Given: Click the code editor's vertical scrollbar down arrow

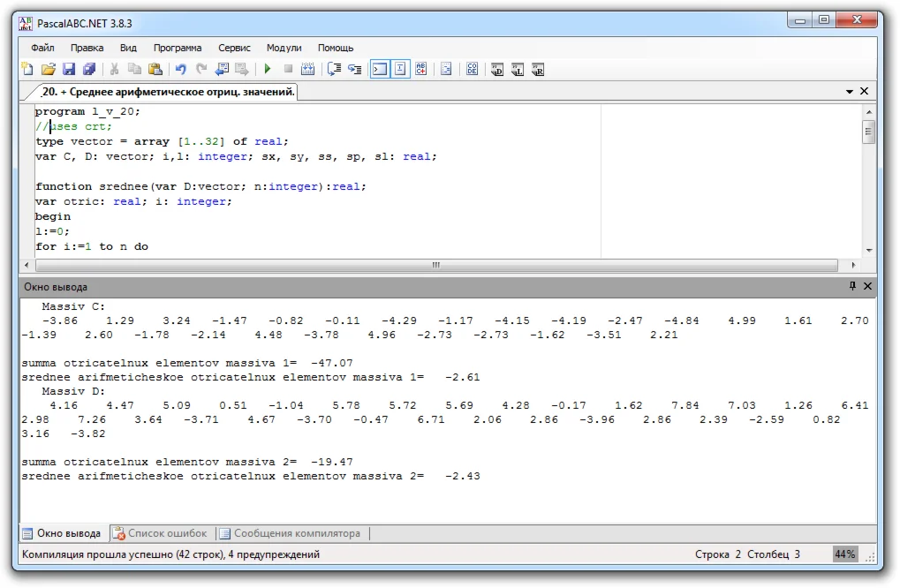Looking at the screenshot, I should pos(869,250).
